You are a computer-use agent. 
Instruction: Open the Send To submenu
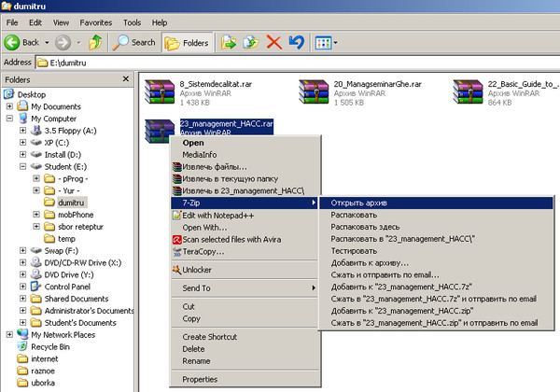tap(245, 288)
